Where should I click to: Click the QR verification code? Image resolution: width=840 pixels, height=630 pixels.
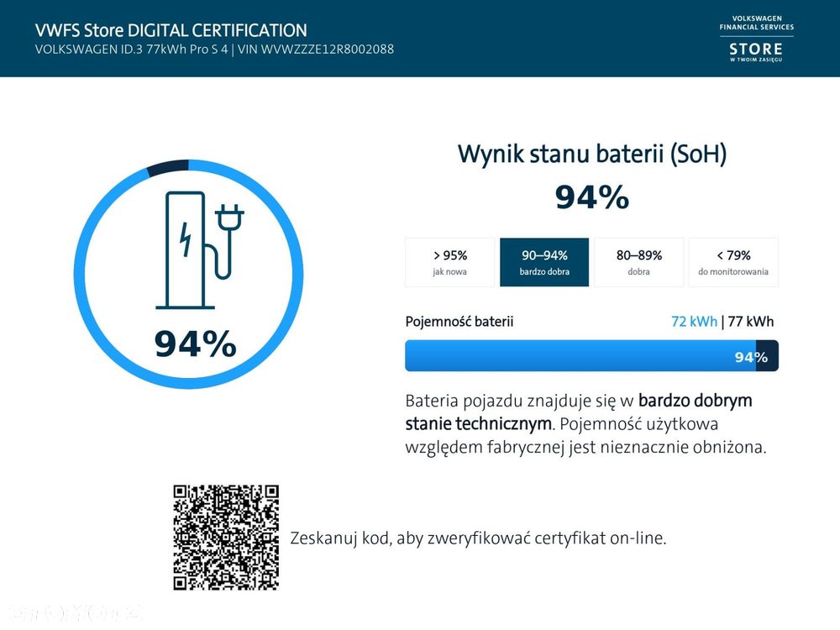(226, 538)
